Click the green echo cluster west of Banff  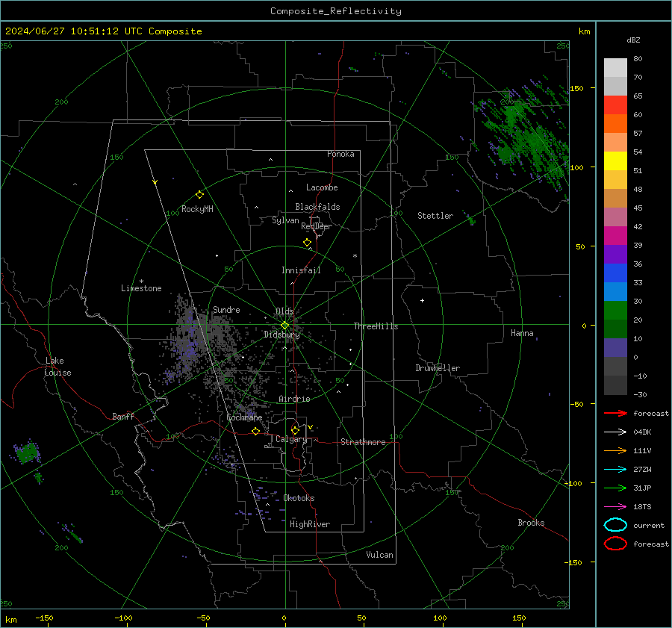click(x=27, y=453)
